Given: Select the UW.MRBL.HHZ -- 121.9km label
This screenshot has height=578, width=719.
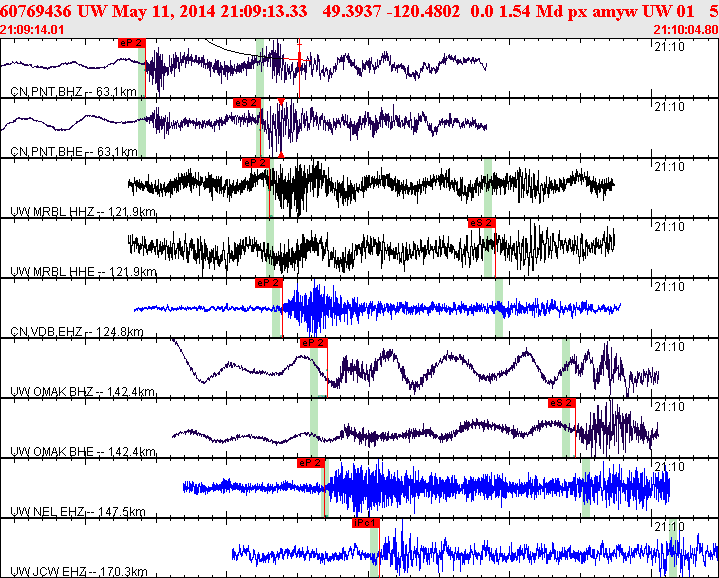Looking at the screenshot, I should point(83,212).
